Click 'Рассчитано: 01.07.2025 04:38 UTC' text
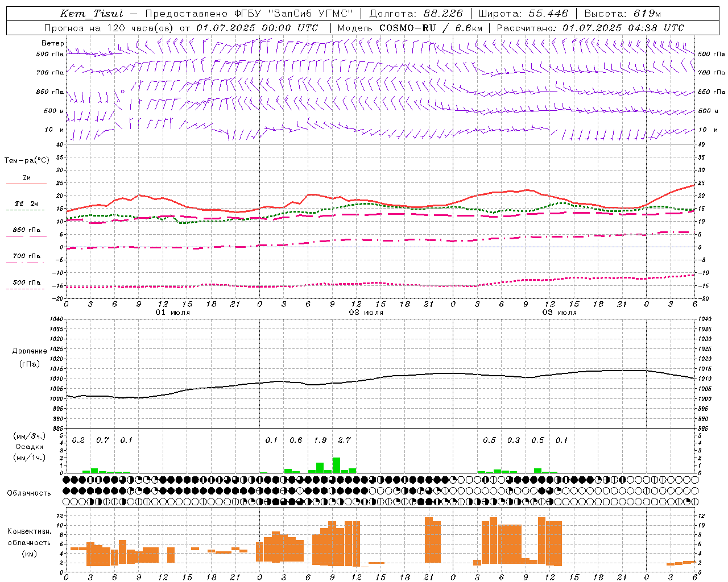 (x=590, y=28)
